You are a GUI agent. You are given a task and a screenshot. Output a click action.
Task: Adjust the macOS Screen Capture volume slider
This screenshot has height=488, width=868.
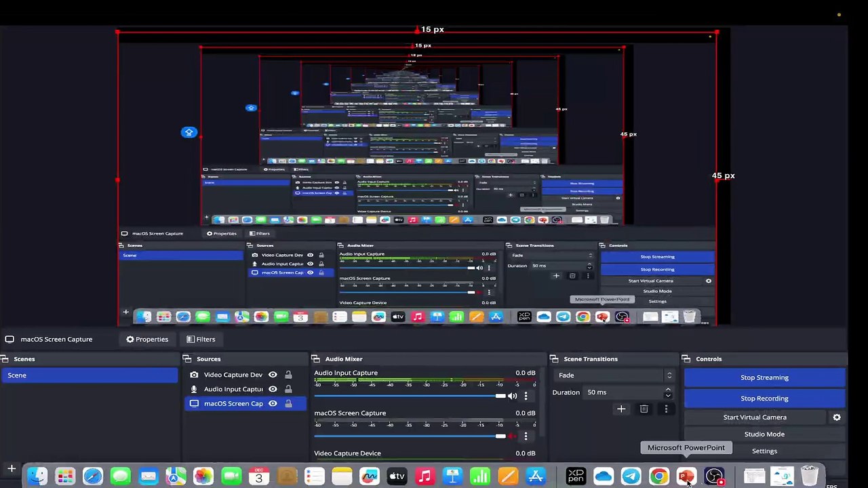[410, 436]
